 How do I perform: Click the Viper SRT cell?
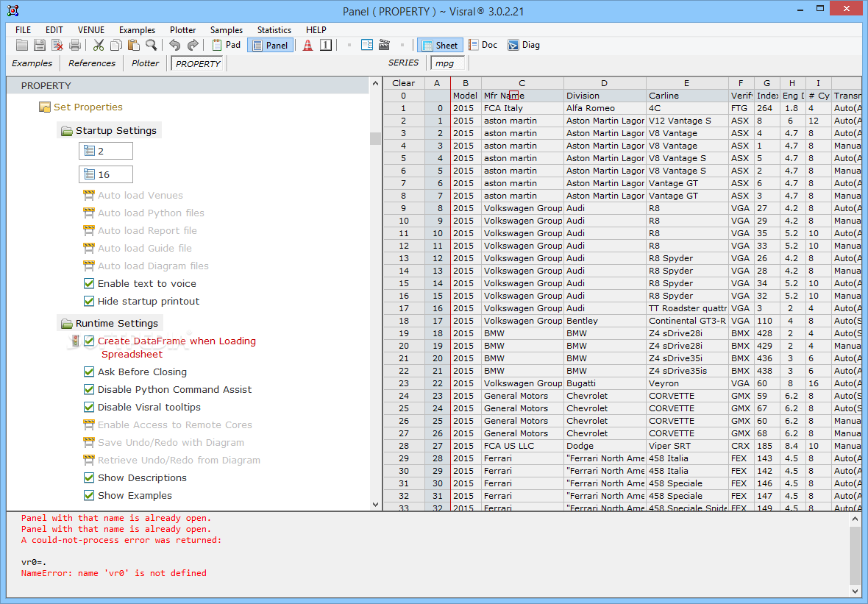coord(687,446)
